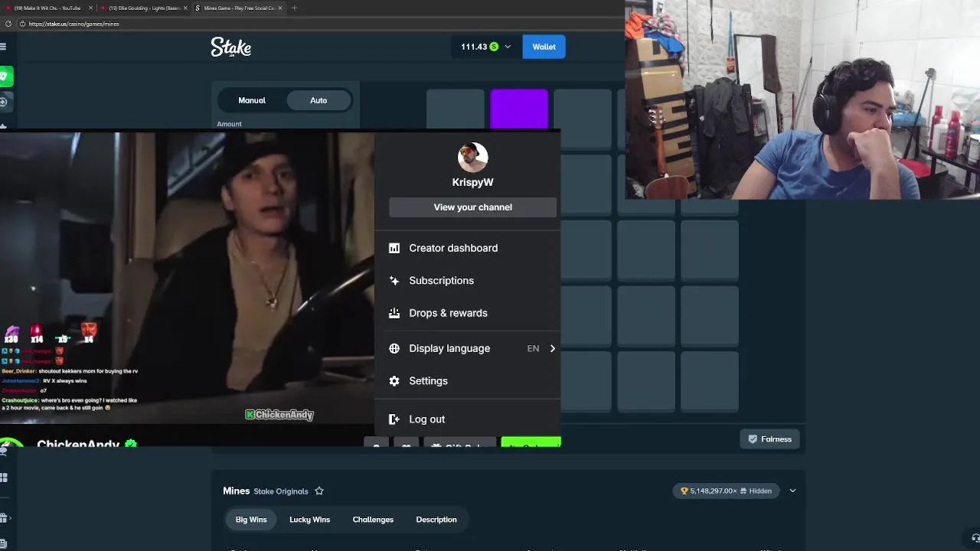This screenshot has height=551, width=980.
Task: Click the Beer_Drinker chat message
Action: point(70,371)
